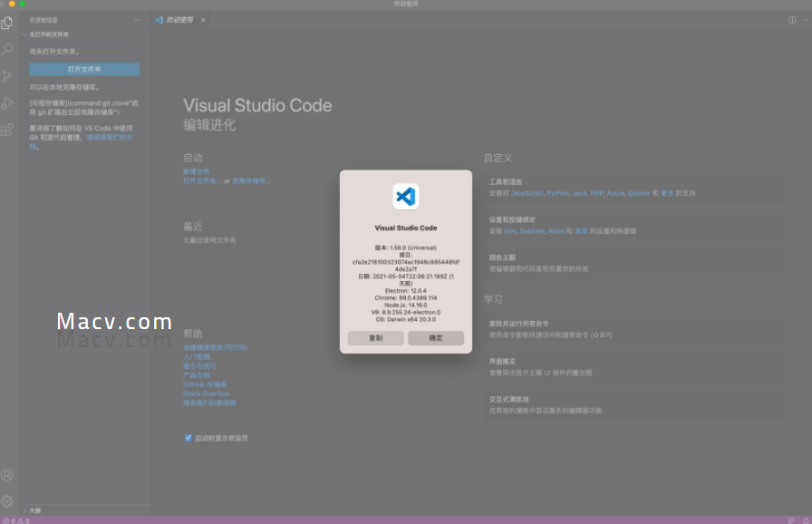Close the 欢迎使用 tab
This screenshot has height=524, width=812.
tap(204, 20)
